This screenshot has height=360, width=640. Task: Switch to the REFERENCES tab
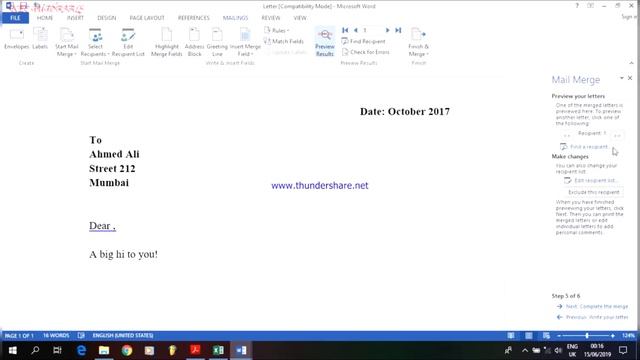coord(193,18)
